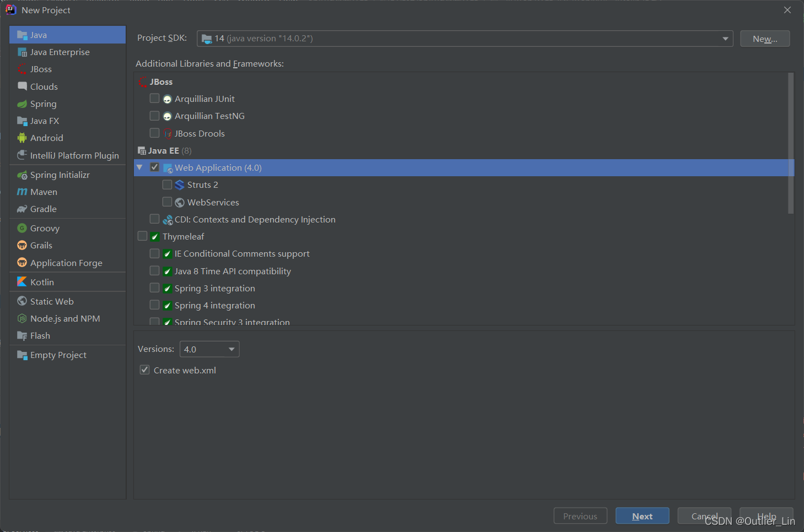The width and height of the screenshot is (804, 532).
Task: Click the Previous button
Action: (x=580, y=516)
